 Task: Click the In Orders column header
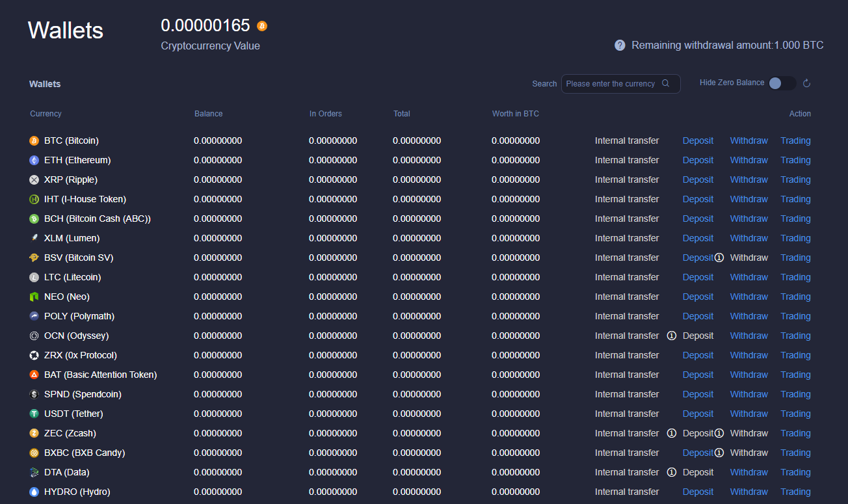point(326,114)
